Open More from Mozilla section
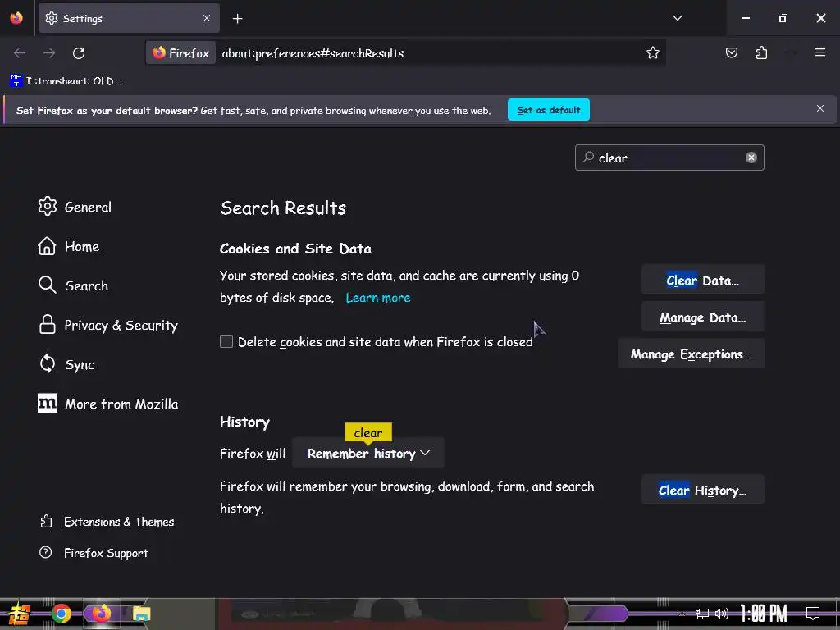The image size is (840, 630). pos(107,404)
